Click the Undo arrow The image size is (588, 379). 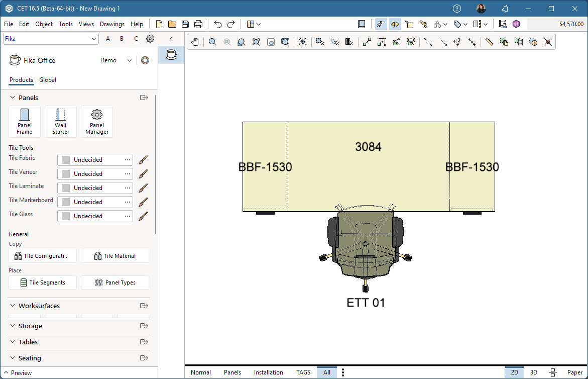coord(217,24)
